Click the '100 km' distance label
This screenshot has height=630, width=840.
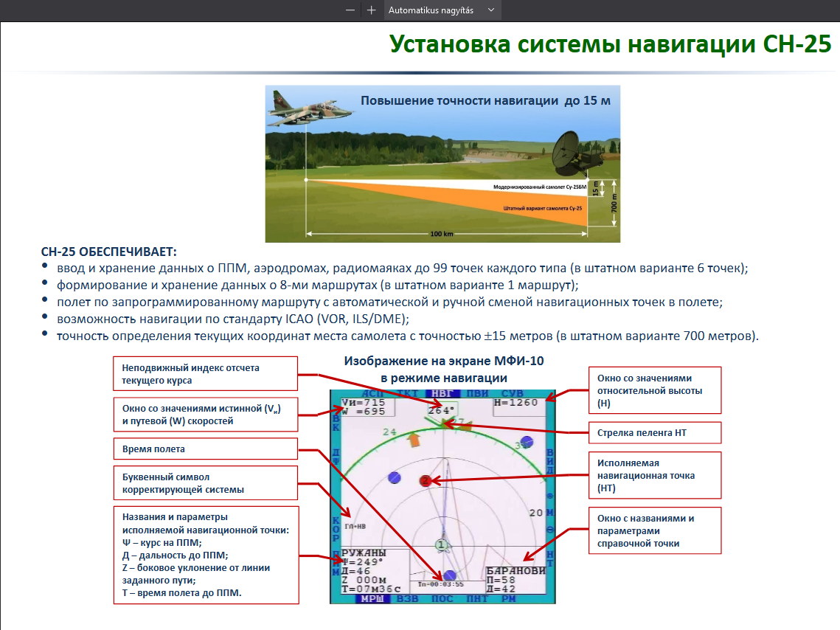(x=442, y=234)
